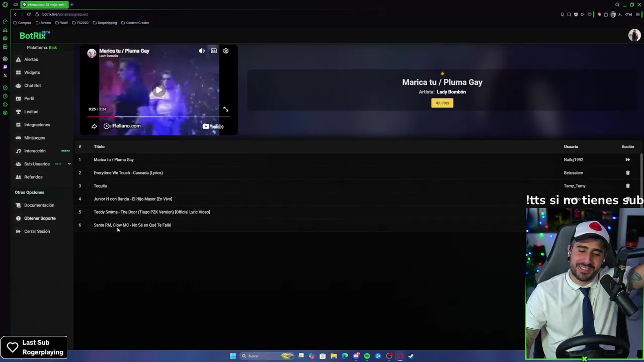The height and width of the screenshot is (362, 644).
Task: Open video player settings gear
Action: pyautogui.click(x=226, y=51)
